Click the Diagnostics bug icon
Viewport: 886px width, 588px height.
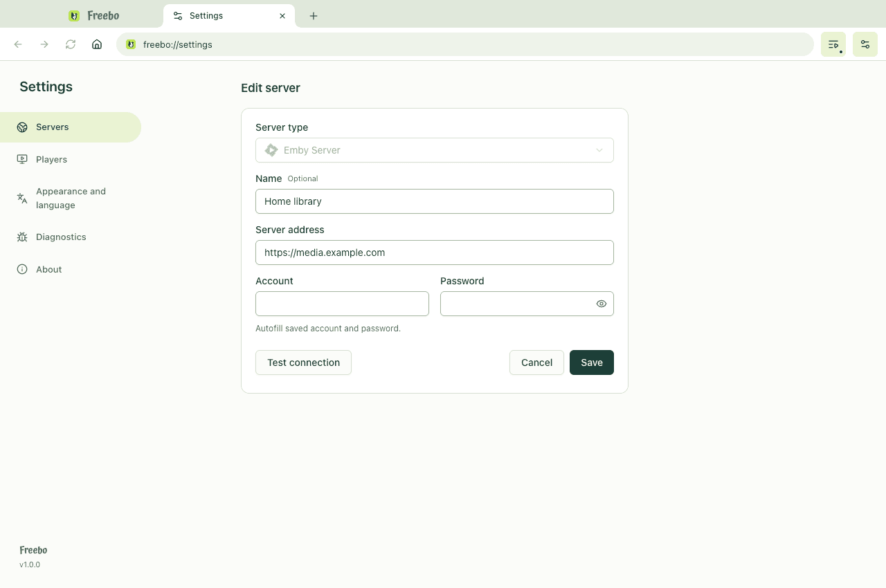pyautogui.click(x=22, y=237)
